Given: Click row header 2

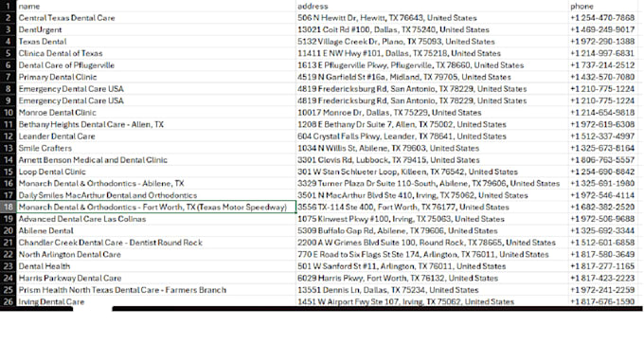Looking at the screenshot, I should coord(8,18).
